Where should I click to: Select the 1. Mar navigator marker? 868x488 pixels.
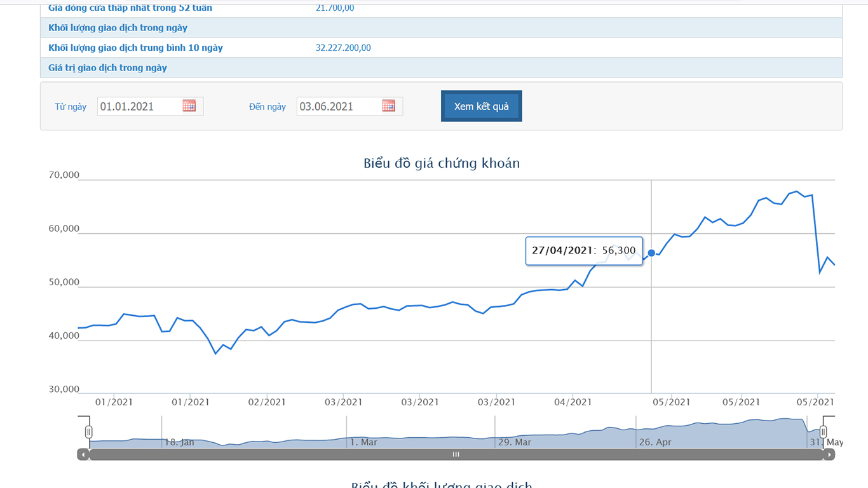(x=363, y=442)
